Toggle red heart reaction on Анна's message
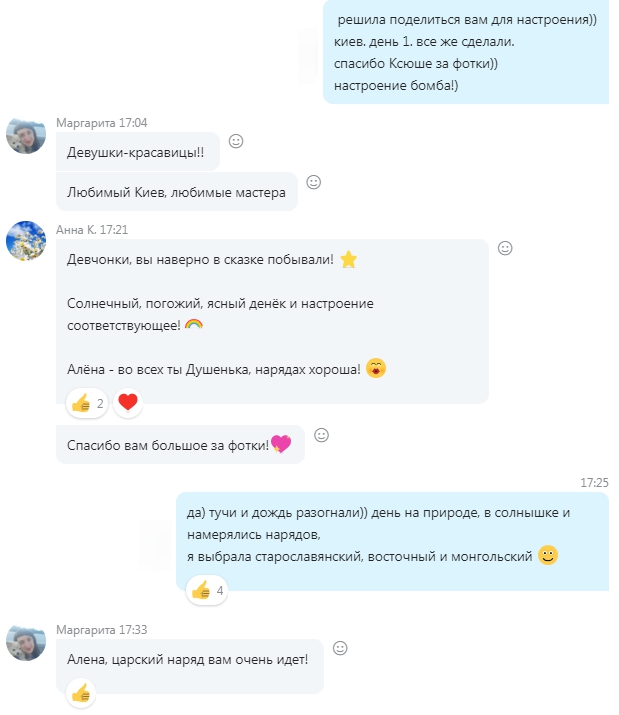This screenshot has height=715, width=619. (x=128, y=403)
